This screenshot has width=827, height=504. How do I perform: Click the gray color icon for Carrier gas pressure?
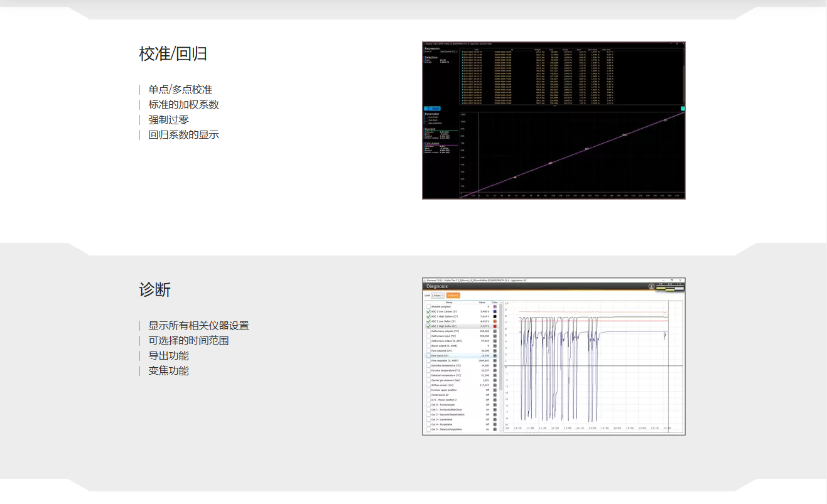pyautogui.click(x=495, y=380)
